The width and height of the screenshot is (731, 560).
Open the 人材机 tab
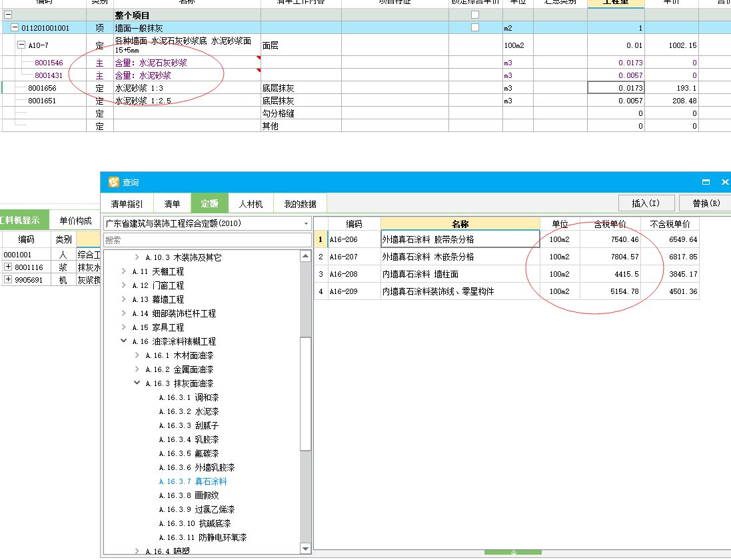click(251, 204)
